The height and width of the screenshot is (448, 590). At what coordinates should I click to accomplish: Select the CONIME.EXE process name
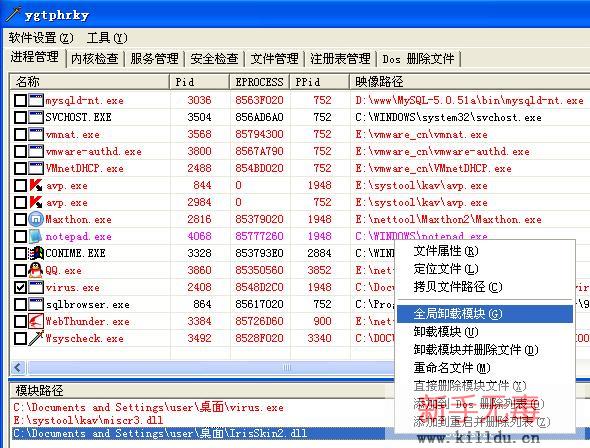click(75, 253)
